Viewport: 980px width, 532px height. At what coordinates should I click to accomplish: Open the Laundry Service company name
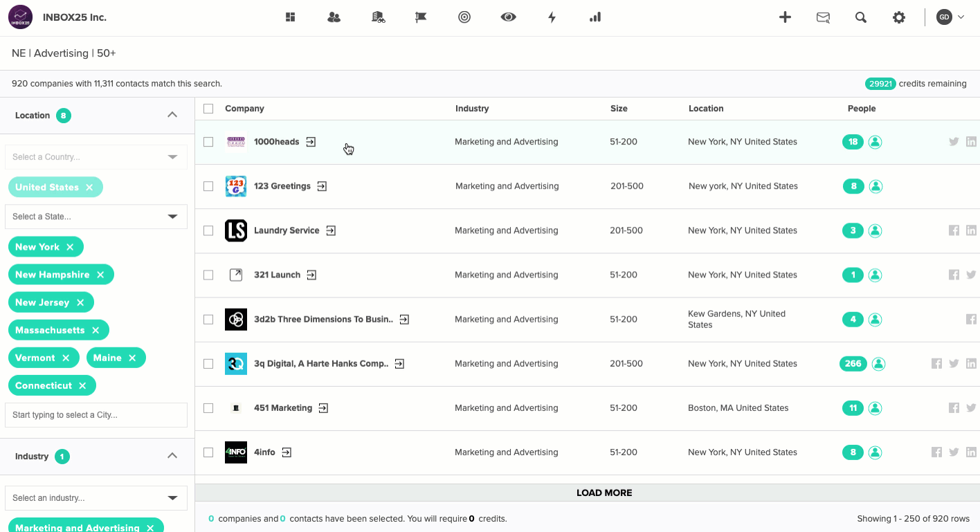pyautogui.click(x=287, y=230)
